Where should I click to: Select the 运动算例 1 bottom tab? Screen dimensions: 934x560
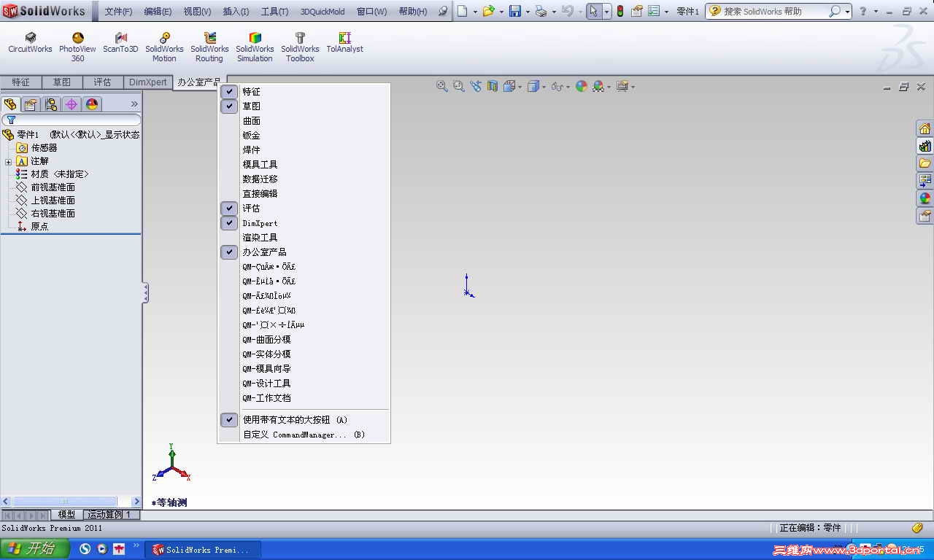(x=109, y=515)
